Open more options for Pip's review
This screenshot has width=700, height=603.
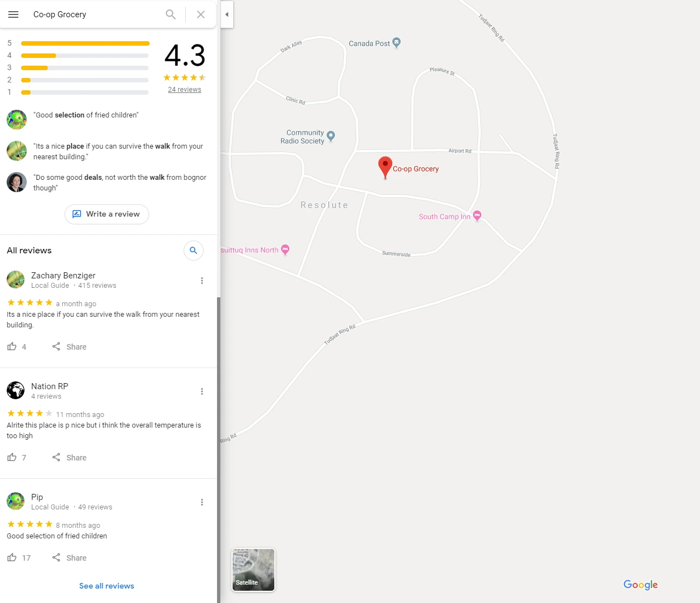pyautogui.click(x=202, y=502)
